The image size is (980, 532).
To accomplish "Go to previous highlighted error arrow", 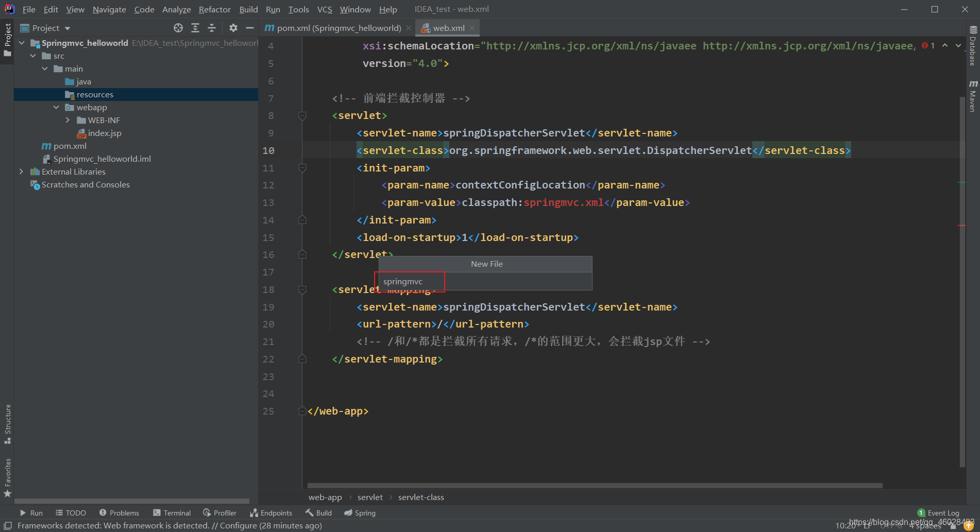I will [945, 45].
